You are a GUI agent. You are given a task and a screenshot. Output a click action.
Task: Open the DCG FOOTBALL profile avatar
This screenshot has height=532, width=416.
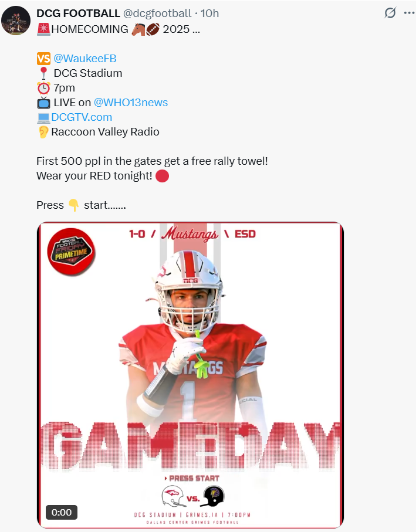(x=16, y=21)
